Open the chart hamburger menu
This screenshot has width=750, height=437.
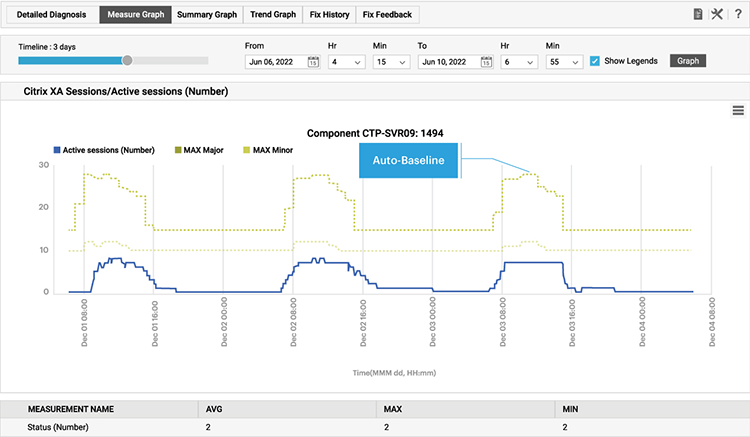[738, 110]
